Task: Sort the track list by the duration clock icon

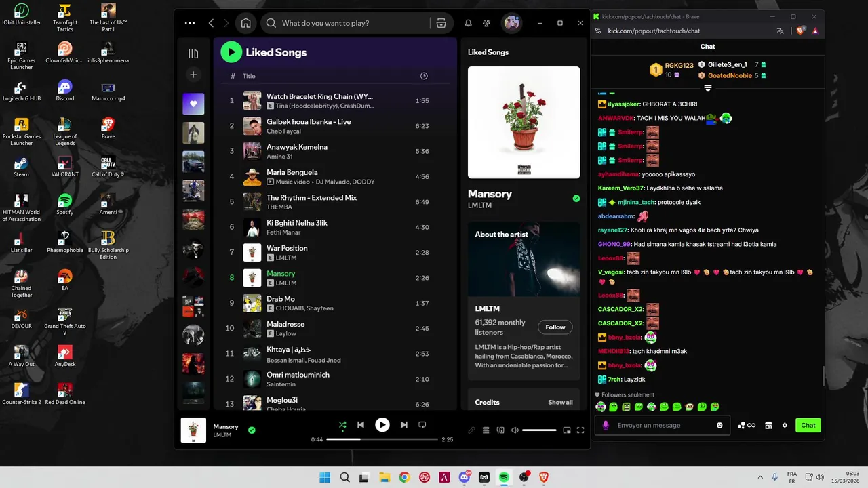Action: tap(424, 76)
